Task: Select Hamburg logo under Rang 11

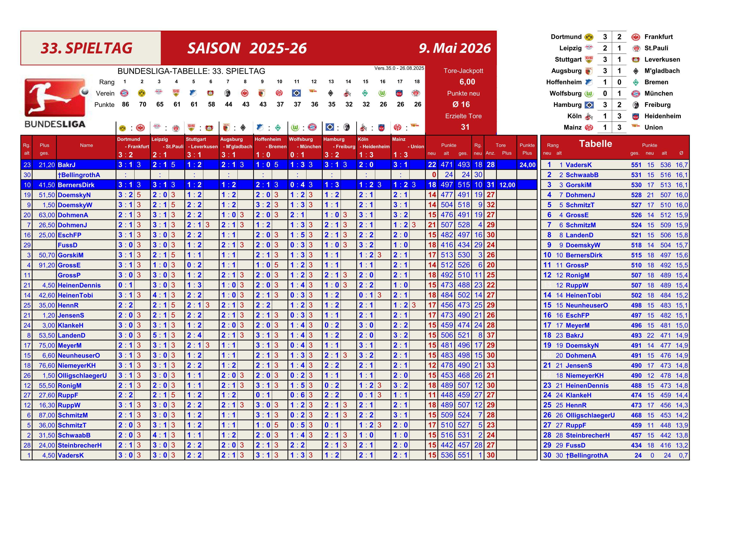Action: pyautogui.click(x=297, y=93)
